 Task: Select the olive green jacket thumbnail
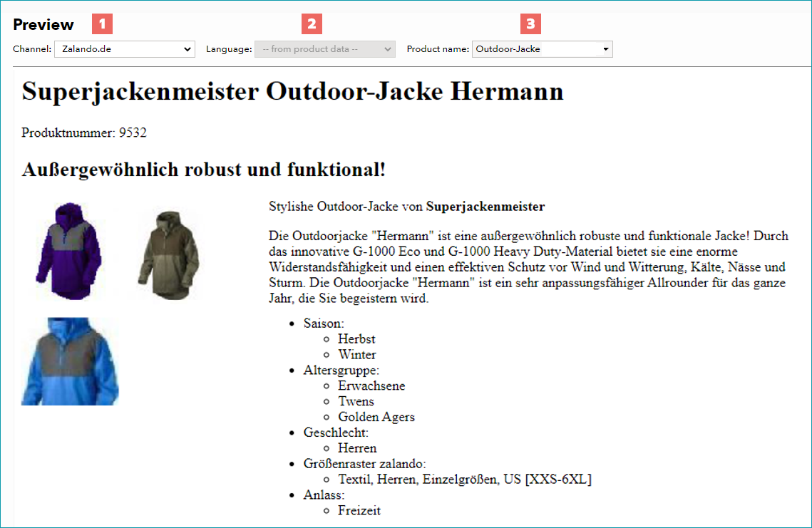click(x=169, y=255)
